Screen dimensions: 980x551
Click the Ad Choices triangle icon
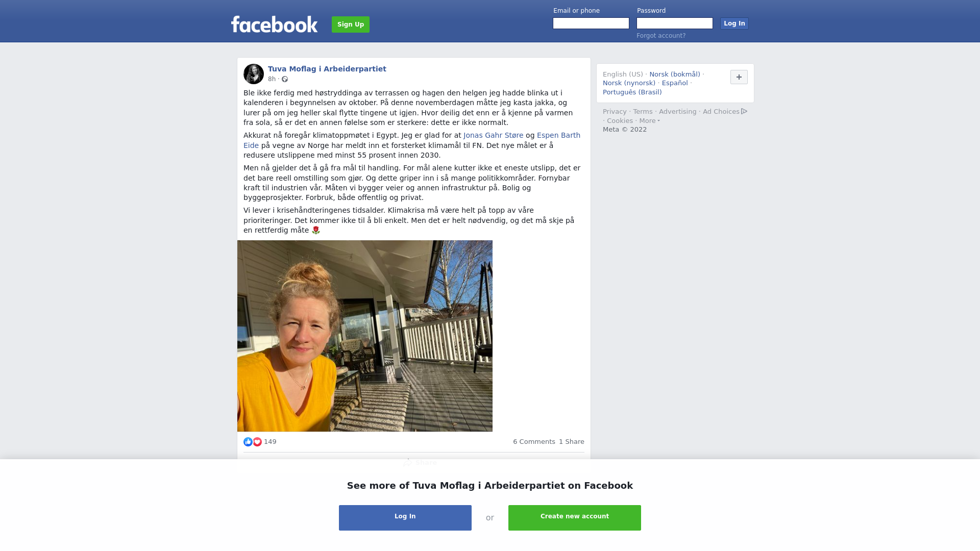click(x=744, y=111)
